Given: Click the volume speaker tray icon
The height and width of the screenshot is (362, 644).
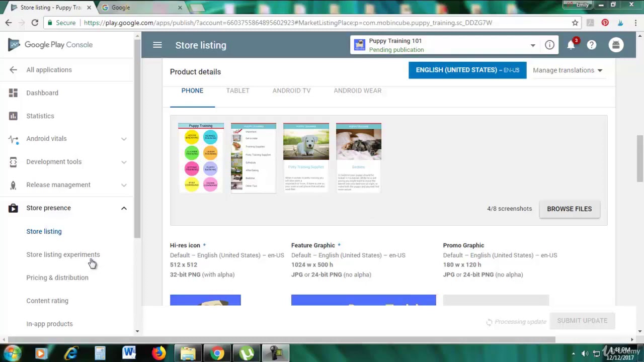Looking at the screenshot, I should click(584, 353).
